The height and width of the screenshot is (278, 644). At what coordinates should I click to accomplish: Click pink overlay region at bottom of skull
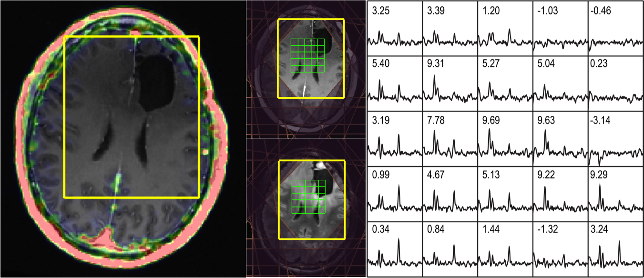[107, 238]
